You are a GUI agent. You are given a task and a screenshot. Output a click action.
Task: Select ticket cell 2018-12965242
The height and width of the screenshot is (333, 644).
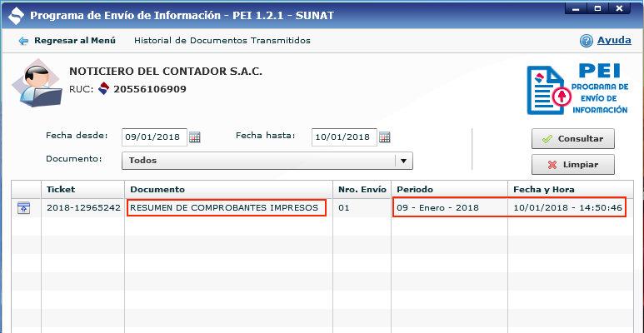tap(83, 208)
